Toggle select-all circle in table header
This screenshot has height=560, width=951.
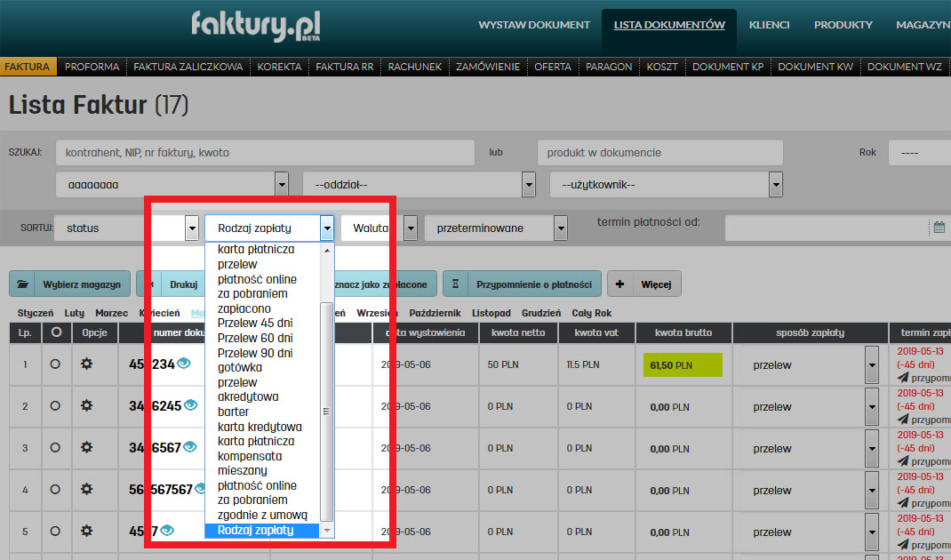55,332
